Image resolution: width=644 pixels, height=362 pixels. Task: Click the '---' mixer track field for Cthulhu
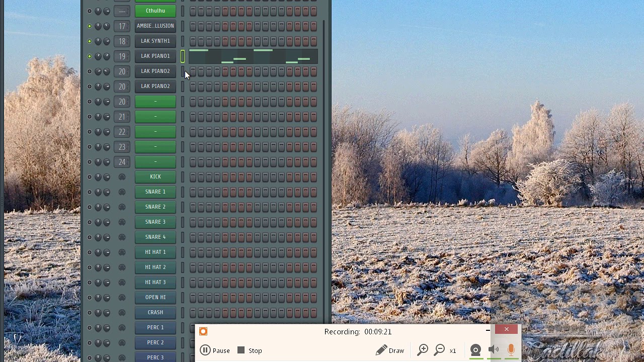[x=122, y=11]
